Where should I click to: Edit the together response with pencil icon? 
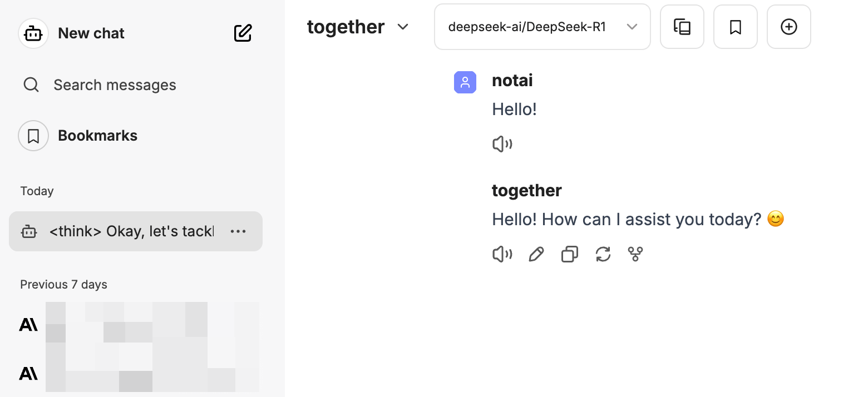point(536,255)
